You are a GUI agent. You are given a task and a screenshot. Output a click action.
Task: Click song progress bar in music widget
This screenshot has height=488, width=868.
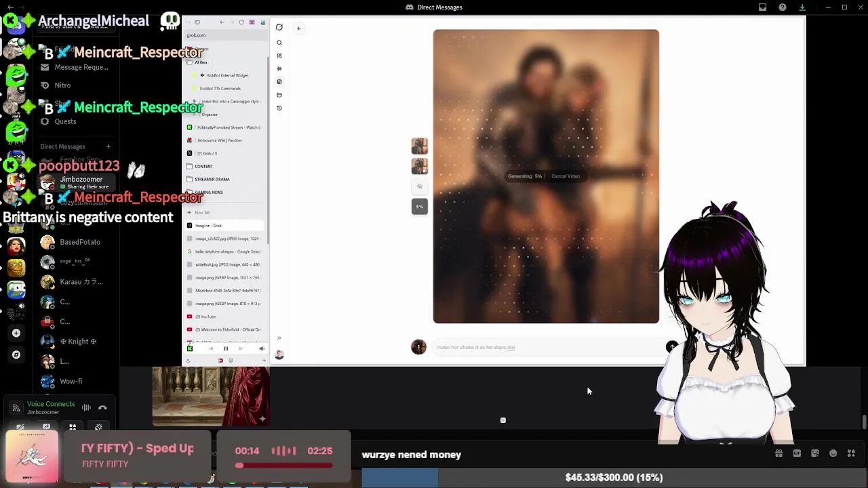283,466
